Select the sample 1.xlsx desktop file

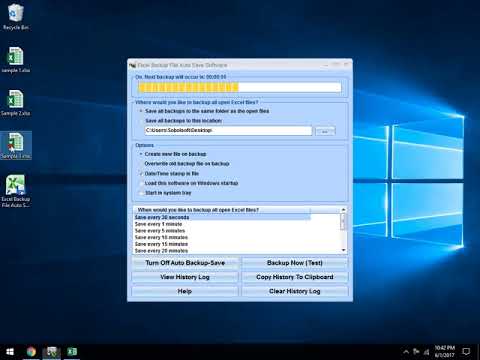tap(15, 60)
